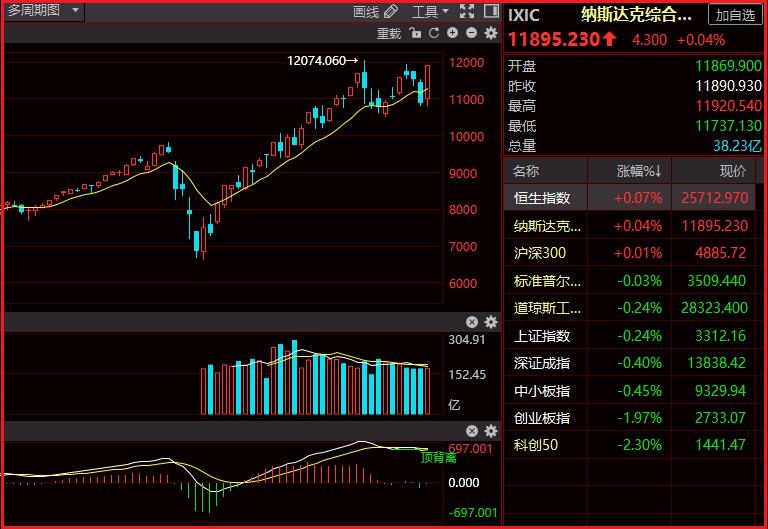Click the IXIC ticker symbol
Viewport: 768px width, 529px height.
point(524,15)
